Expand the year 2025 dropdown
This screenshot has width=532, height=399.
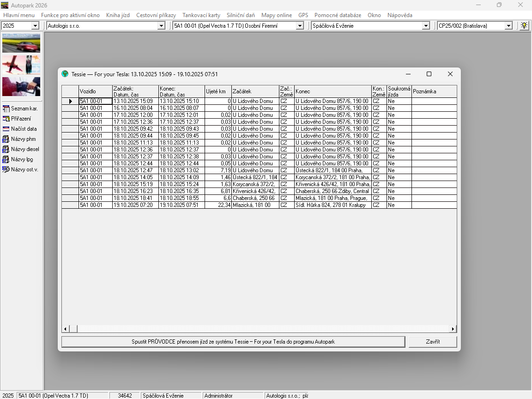pyautogui.click(x=35, y=26)
